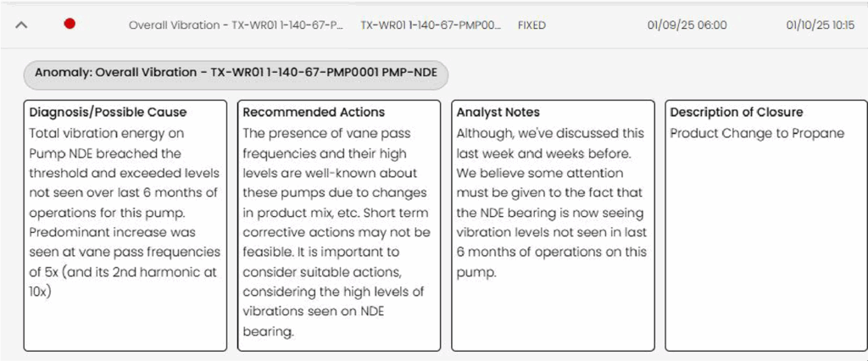Click blank area under Diagnosis 10x text
The image size is (868, 361).
[x=125, y=325]
